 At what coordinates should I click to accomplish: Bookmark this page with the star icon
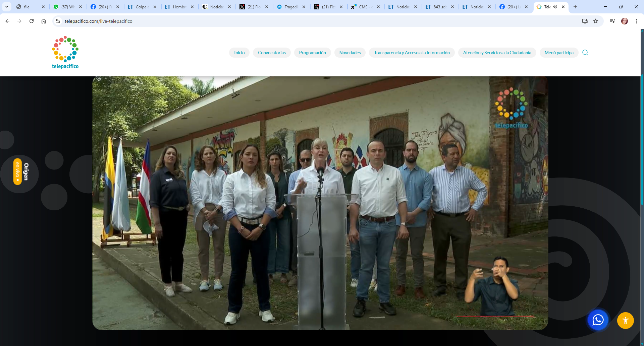click(x=596, y=21)
